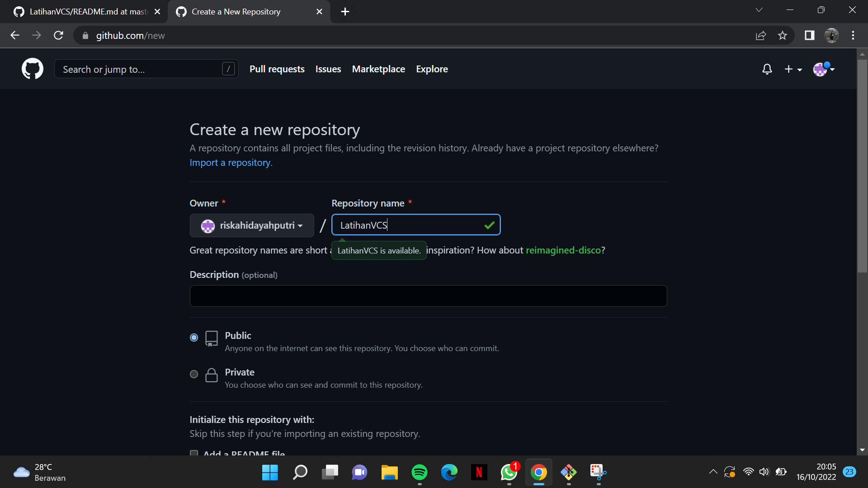This screenshot has height=488, width=868.
Task: Open the plus create-new dropdown in header
Action: 793,69
